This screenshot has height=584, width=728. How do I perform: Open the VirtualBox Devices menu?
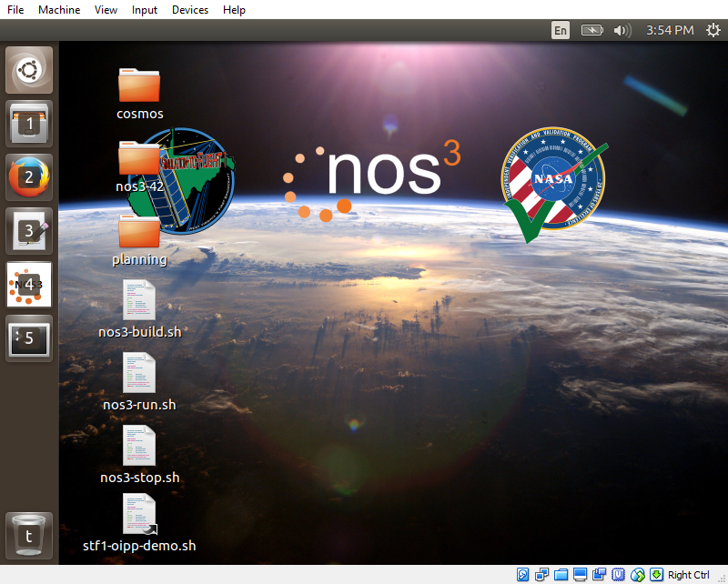[190, 10]
